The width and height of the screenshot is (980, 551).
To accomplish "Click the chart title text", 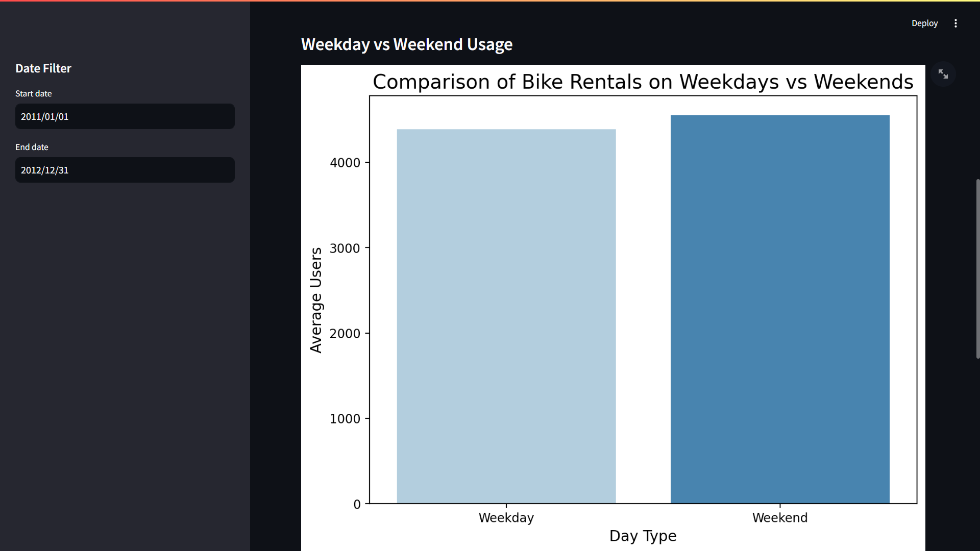I will coord(643,82).
